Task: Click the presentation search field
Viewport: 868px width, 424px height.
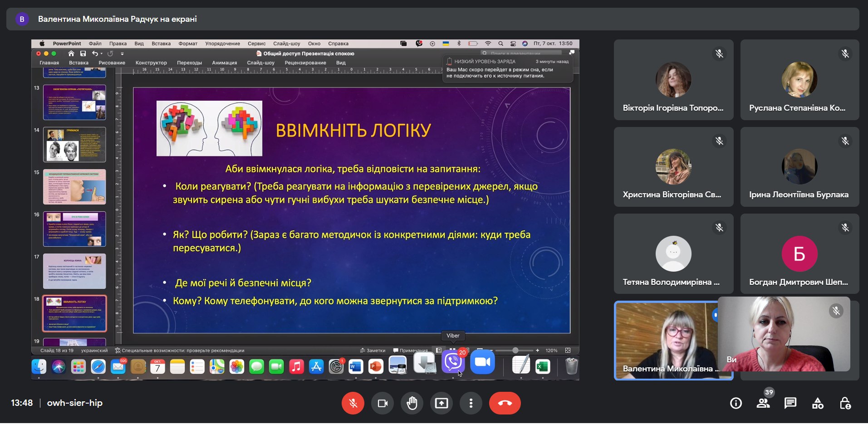Action: point(522,54)
